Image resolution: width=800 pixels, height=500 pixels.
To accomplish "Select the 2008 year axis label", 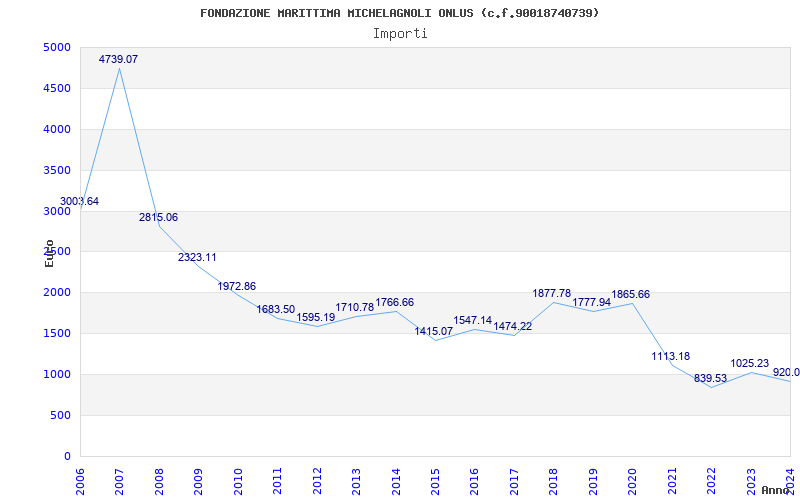I will [x=159, y=483].
